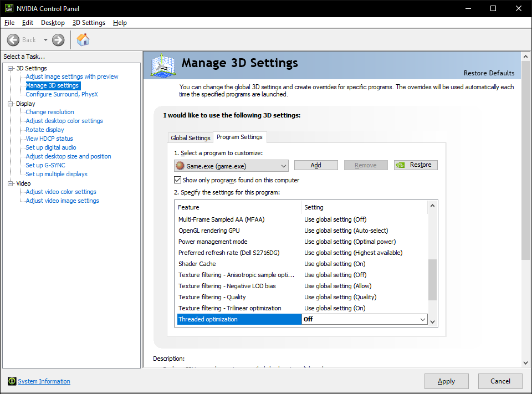The height and width of the screenshot is (394, 532).
Task: Open Set up G-SYNC task
Action: [x=45, y=165]
